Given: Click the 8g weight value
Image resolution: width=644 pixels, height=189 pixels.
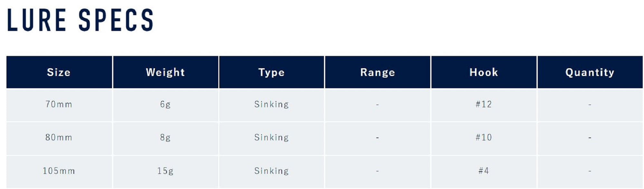Looking at the screenshot, I should (165, 137).
